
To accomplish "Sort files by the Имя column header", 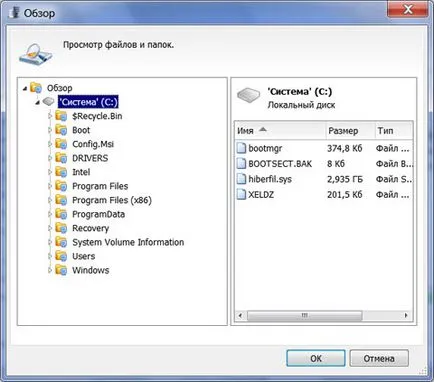I will tap(280, 131).
